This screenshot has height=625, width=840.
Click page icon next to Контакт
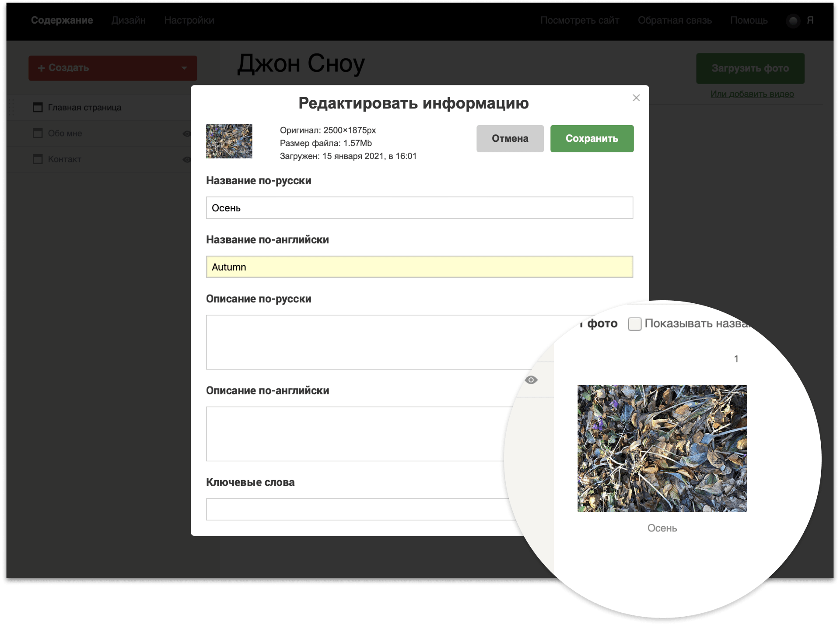[x=38, y=159]
